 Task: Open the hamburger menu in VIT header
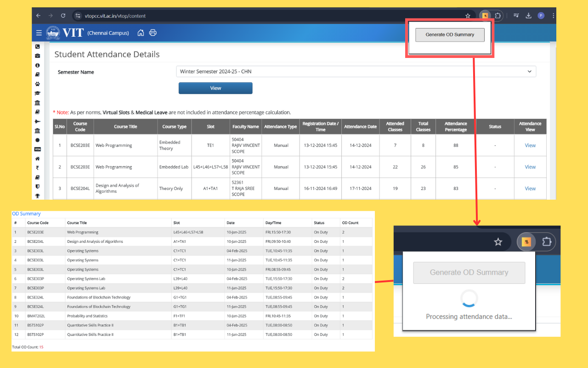click(39, 33)
